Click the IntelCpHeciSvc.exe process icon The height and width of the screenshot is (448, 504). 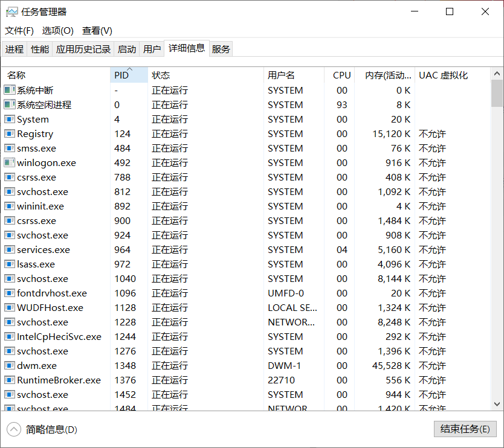click(x=8, y=336)
